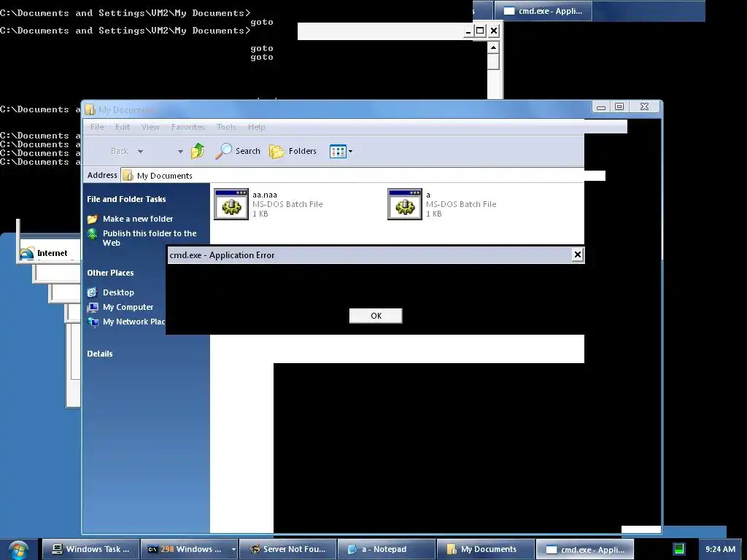
Task: Click Publish this folder to the Web
Action: coord(150,238)
